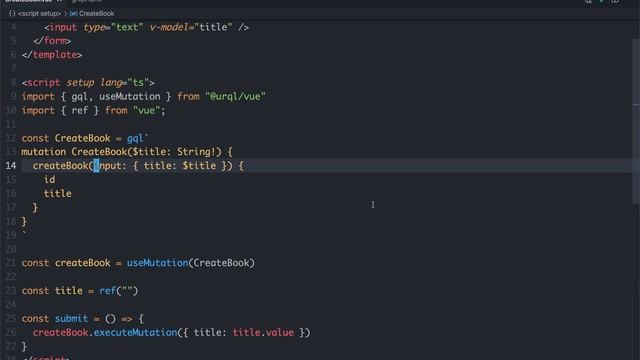
Task: Click "String!" type in the mutation
Action: click(x=196, y=152)
